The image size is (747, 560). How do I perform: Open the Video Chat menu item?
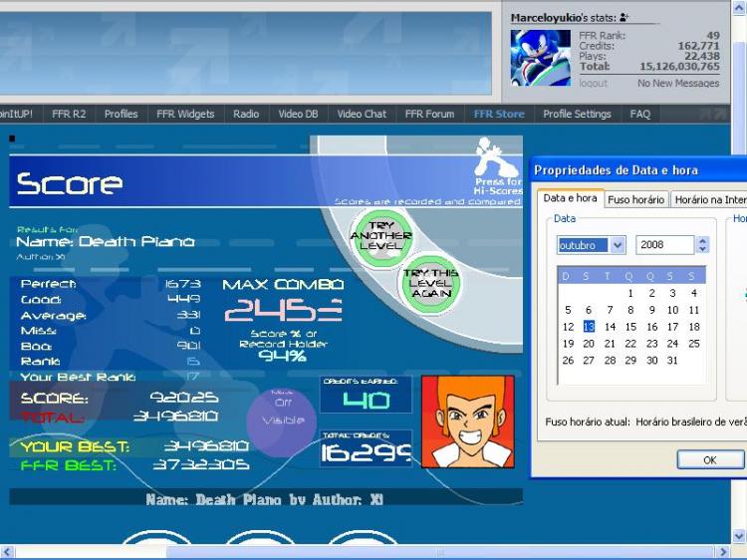(x=362, y=114)
